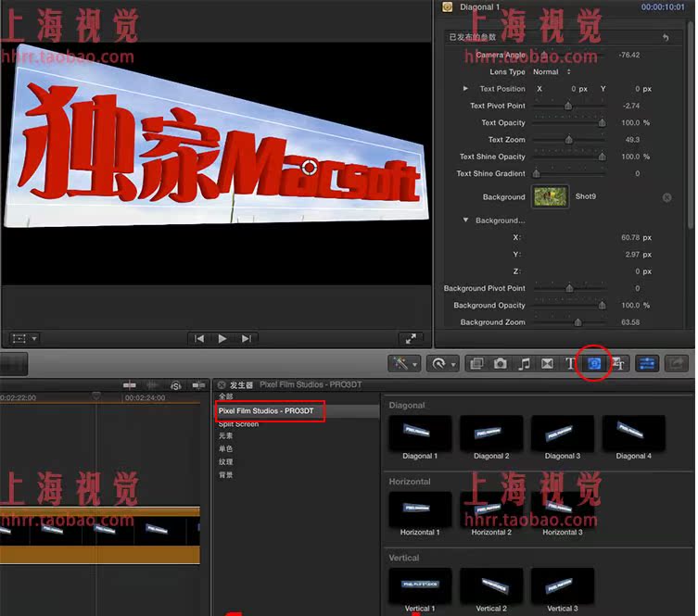Click the inspector vertical scrollbar
The height and width of the screenshot is (616, 698).
click(691, 124)
